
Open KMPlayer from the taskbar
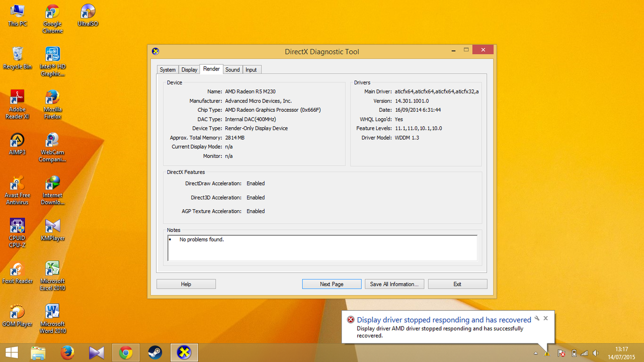click(x=96, y=352)
